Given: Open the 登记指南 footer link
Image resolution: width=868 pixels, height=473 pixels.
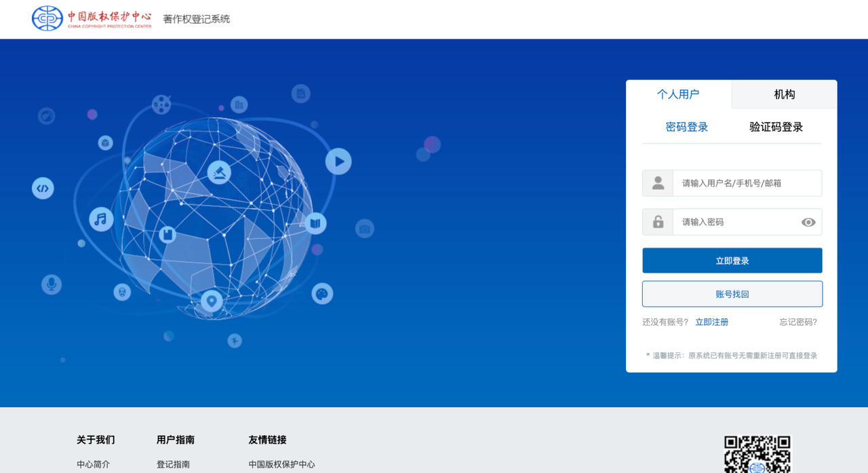Looking at the screenshot, I should (x=173, y=465).
